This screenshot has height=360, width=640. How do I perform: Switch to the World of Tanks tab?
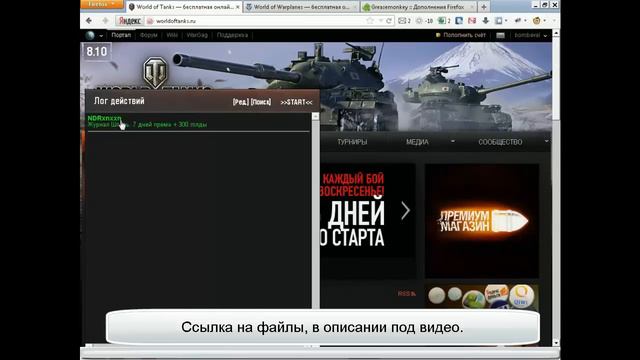pyautogui.click(x=183, y=7)
